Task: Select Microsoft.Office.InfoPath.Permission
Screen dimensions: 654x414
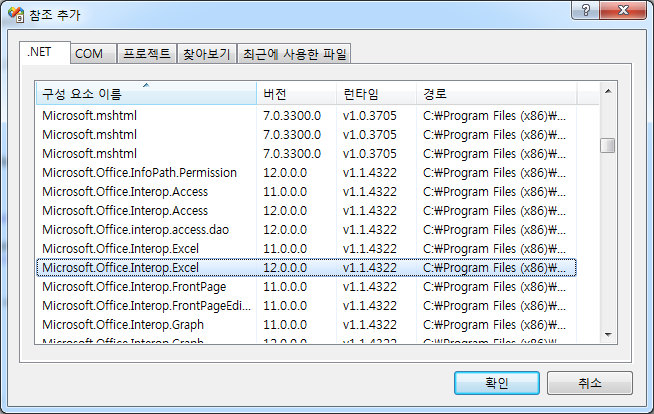Action: [x=307, y=173]
